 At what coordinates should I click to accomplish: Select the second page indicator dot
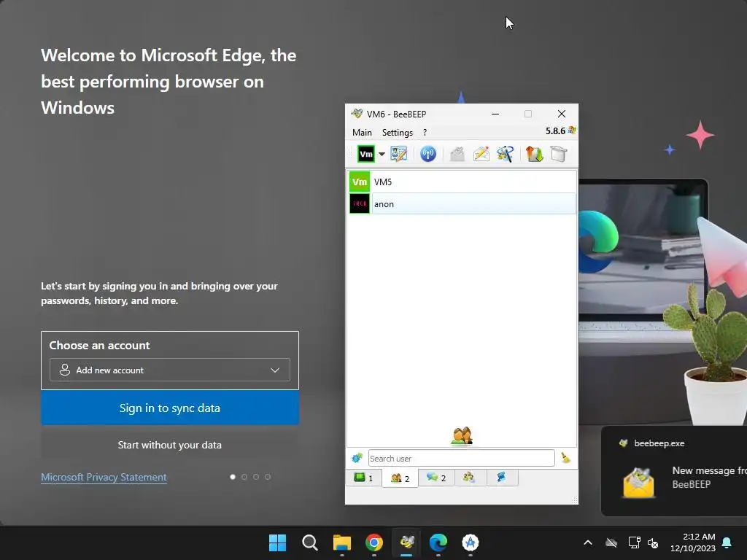click(x=244, y=477)
